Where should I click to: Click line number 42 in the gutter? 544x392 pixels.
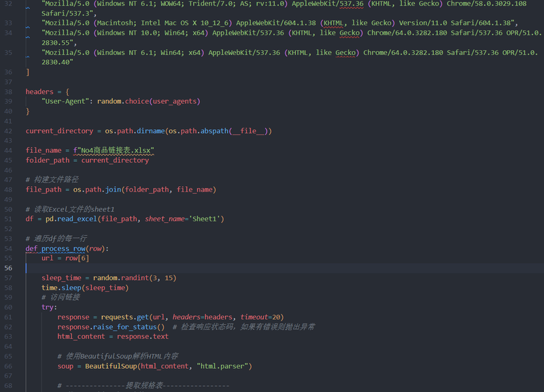[8, 131]
